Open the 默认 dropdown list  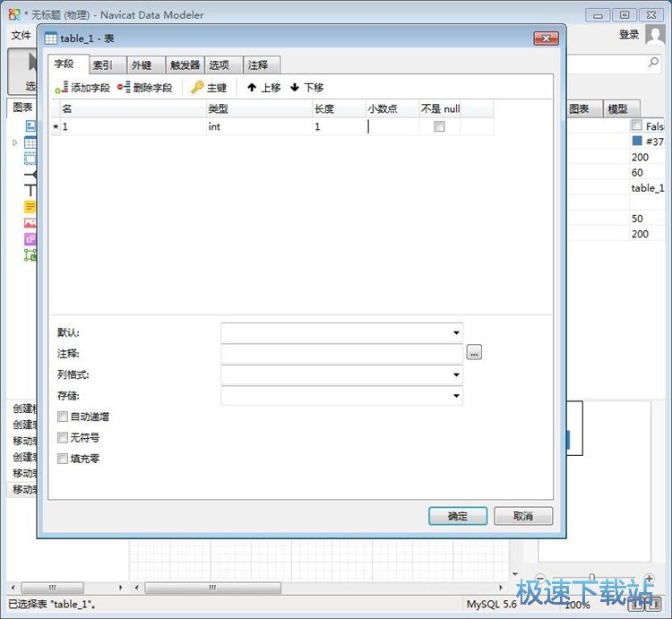[456, 332]
